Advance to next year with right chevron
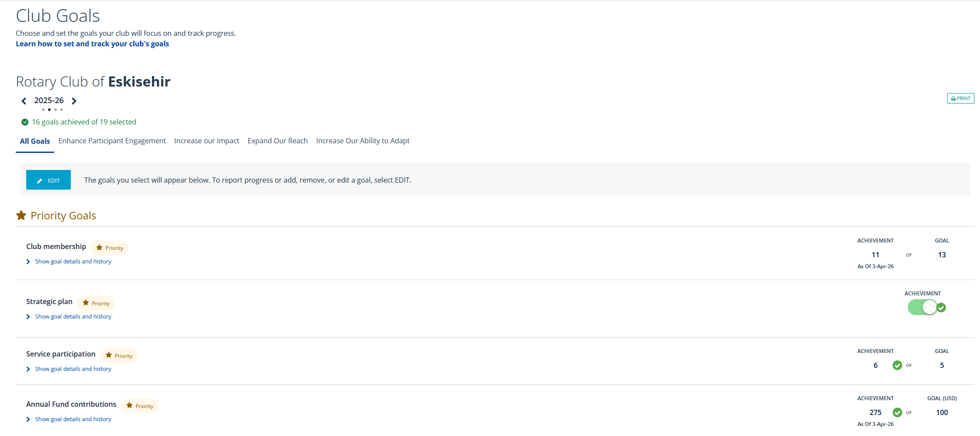The height and width of the screenshot is (436, 980). click(74, 101)
